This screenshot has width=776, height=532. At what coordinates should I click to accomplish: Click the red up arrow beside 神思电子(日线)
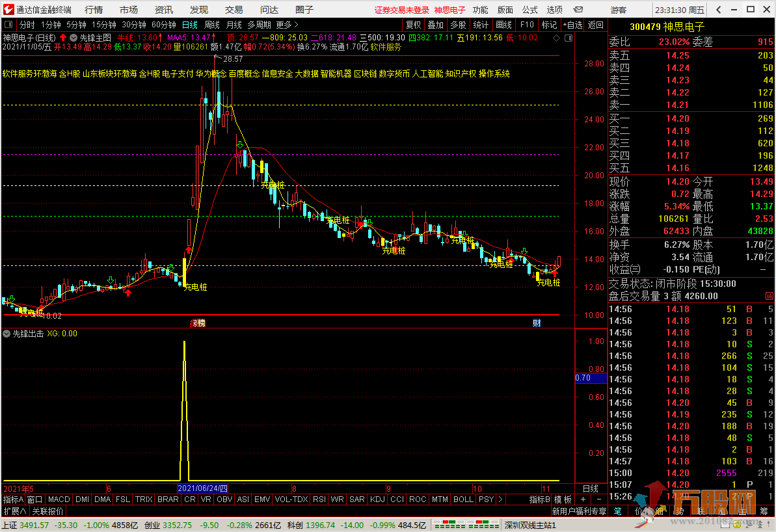63,38
